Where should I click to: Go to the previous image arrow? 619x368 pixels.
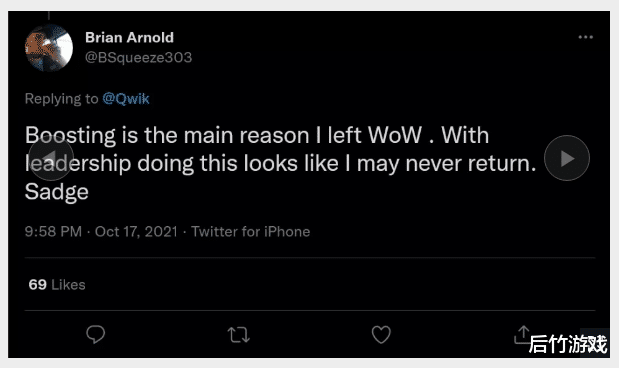(51, 158)
